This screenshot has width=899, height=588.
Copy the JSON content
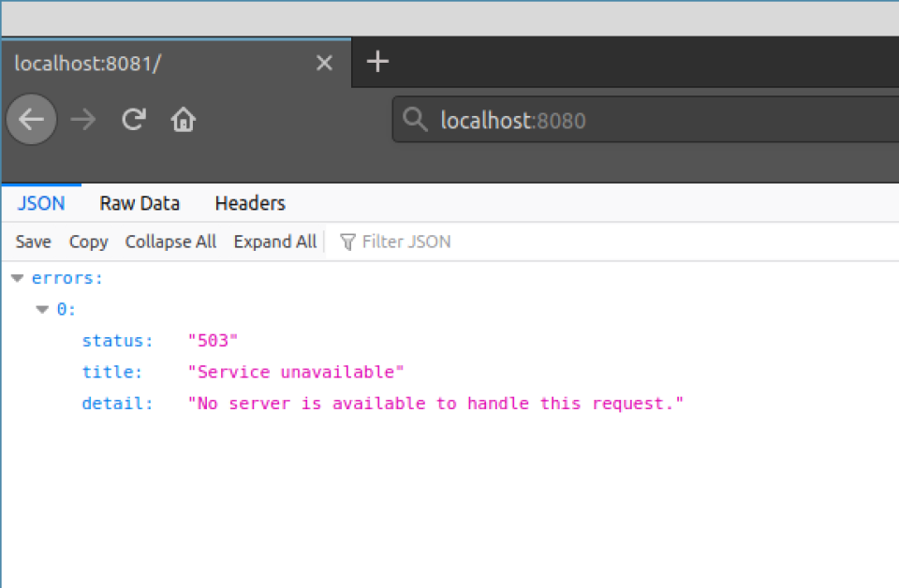click(88, 242)
